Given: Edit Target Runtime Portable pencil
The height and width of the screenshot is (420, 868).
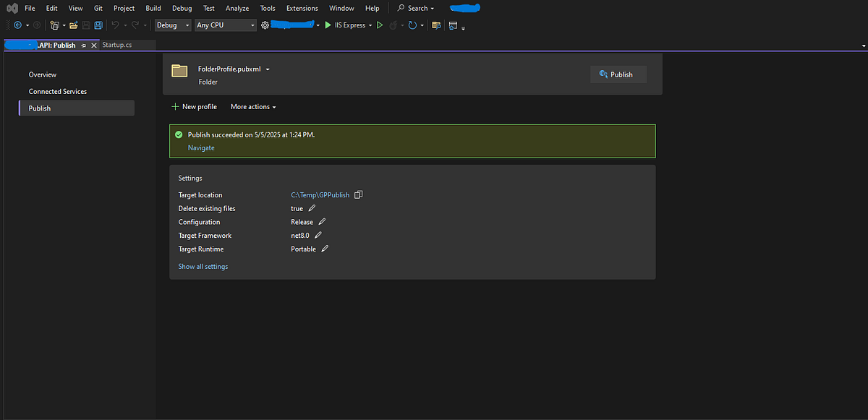Looking at the screenshot, I should coord(325,249).
